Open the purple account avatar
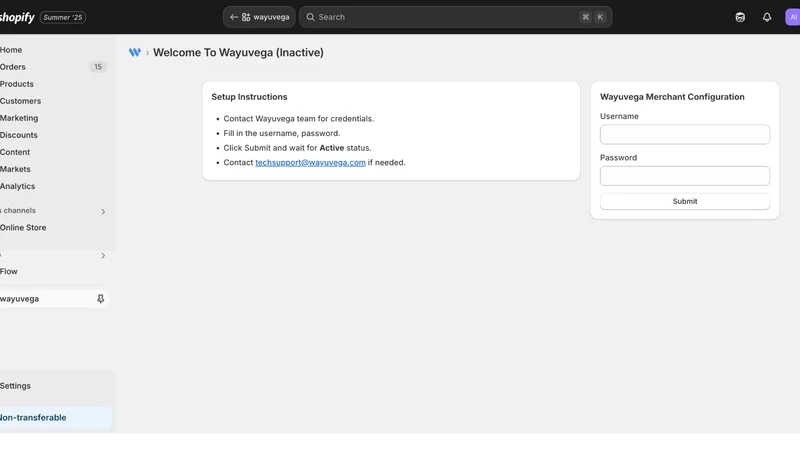This screenshot has width=800, height=450. click(x=792, y=17)
